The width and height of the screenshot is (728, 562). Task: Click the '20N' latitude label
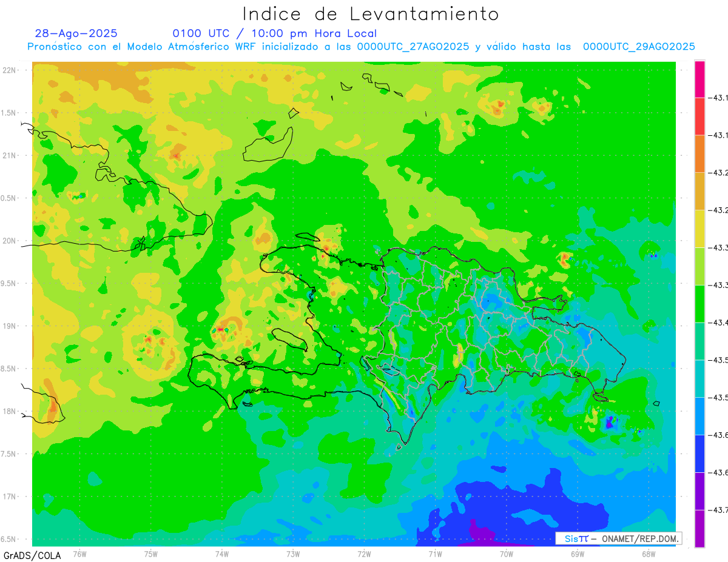(9, 241)
